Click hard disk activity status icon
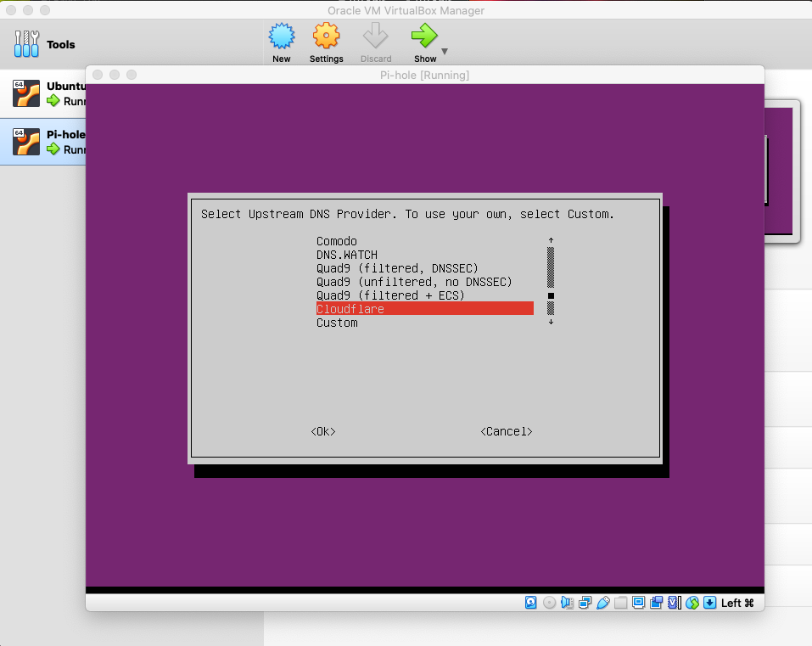 [531, 603]
